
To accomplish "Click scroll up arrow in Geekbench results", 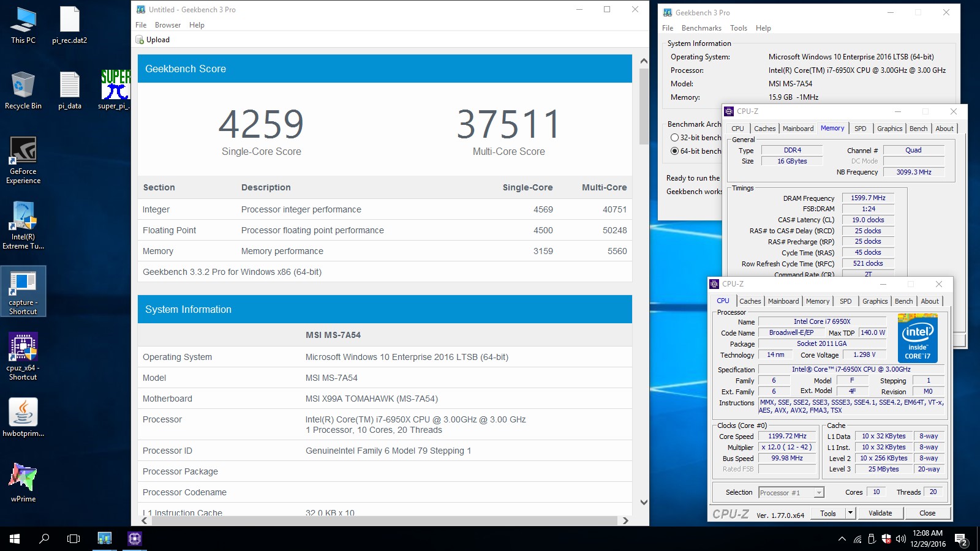I will (x=644, y=61).
